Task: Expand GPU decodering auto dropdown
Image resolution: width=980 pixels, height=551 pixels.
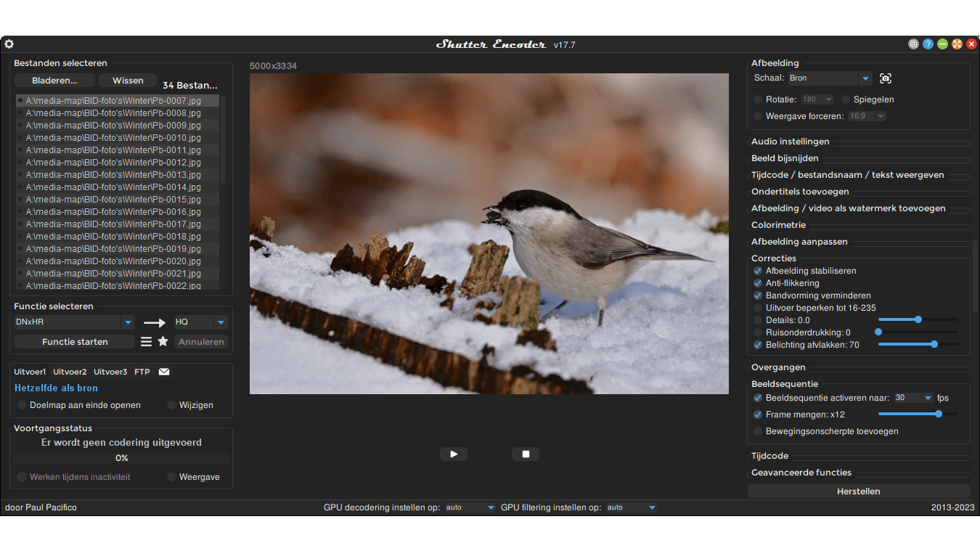Action: point(491,507)
